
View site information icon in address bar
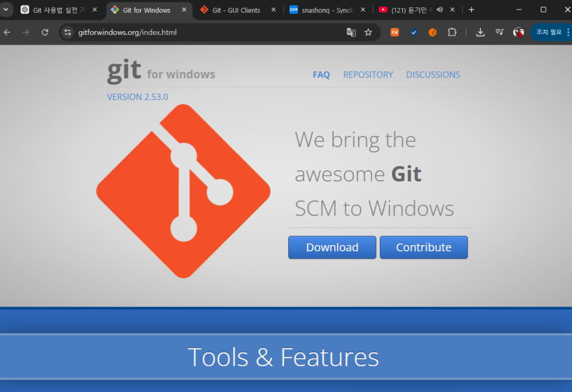68,32
